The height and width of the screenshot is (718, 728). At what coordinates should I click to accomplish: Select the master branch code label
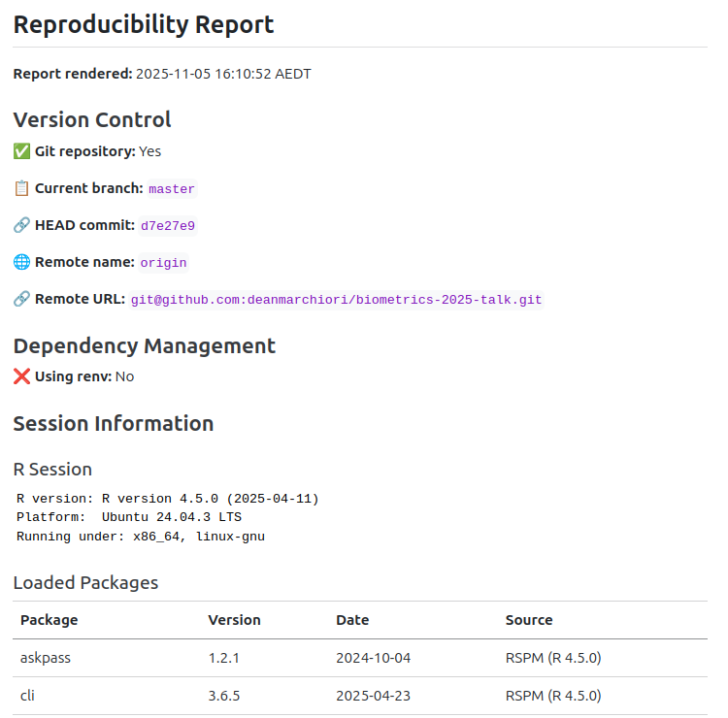171,189
